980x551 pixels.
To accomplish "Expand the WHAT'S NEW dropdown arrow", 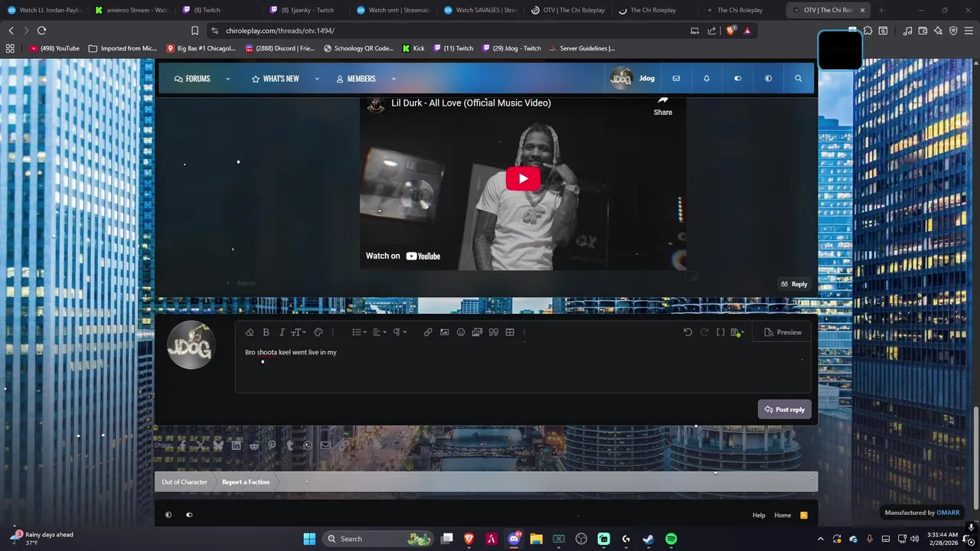I will click(316, 79).
